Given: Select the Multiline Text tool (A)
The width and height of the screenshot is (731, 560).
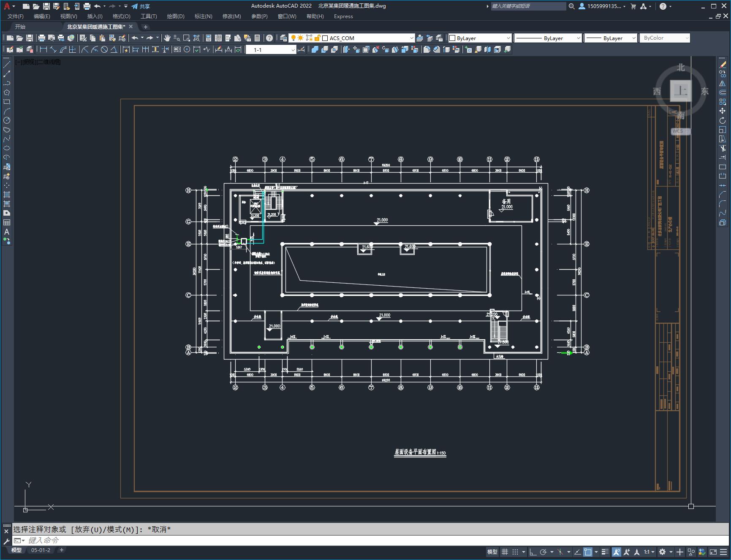Looking at the screenshot, I should [7, 232].
